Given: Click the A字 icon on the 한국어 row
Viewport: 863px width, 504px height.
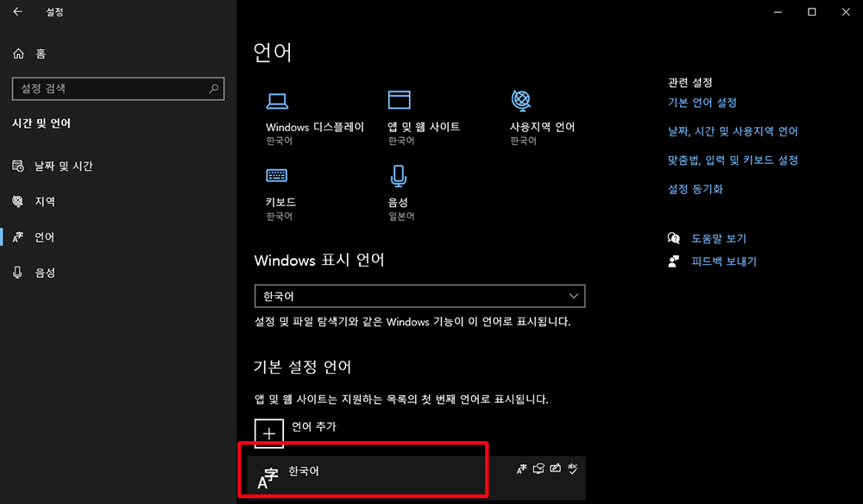Looking at the screenshot, I should coord(268,477).
